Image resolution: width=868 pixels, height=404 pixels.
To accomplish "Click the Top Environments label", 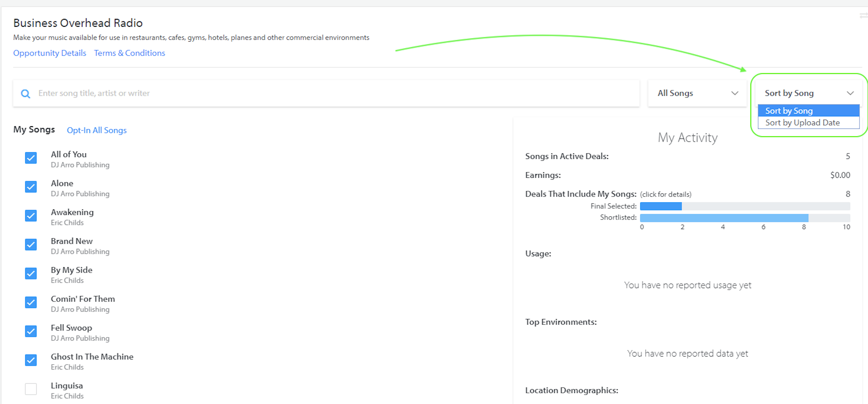I will tap(561, 322).
